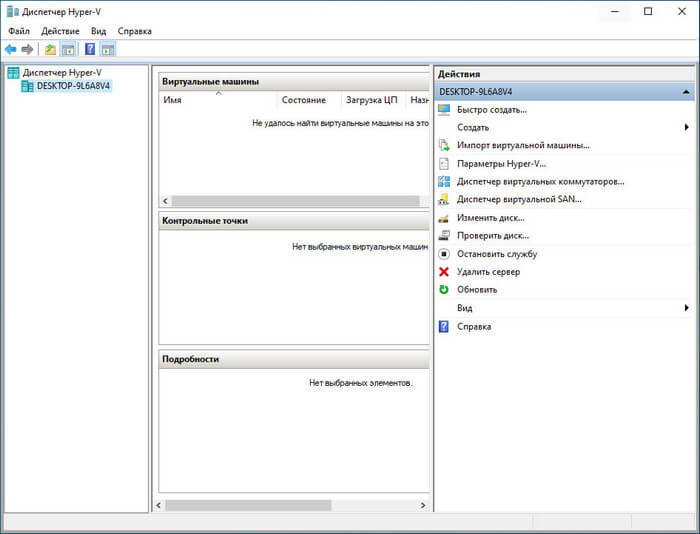Click the blue Help toolbar icon

click(x=90, y=49)
